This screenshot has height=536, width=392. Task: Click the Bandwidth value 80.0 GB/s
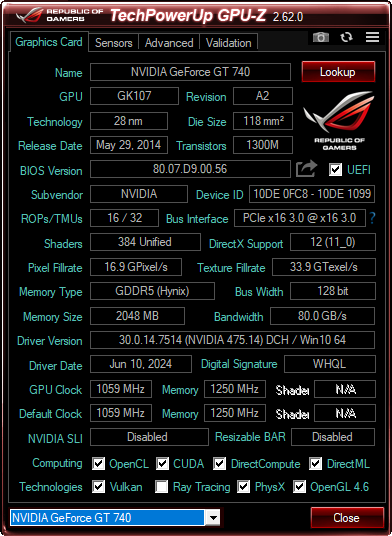[322, 316]
